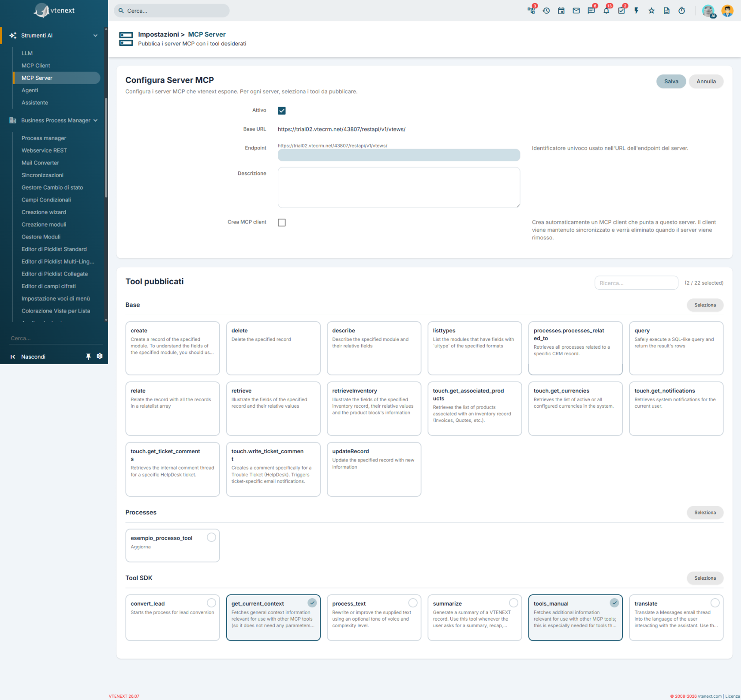Image resolution: width=741 pixels, height=700 pixels.
Task: Enable the Crea MCP client checkbox
Action: pyautogui.click(x=282, y=223)
